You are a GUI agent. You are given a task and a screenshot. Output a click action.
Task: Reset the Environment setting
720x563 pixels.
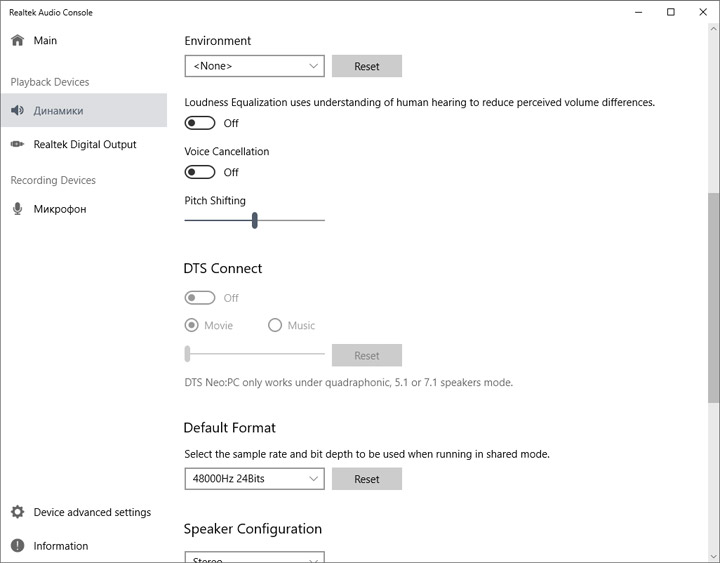(x=367, y=66)
